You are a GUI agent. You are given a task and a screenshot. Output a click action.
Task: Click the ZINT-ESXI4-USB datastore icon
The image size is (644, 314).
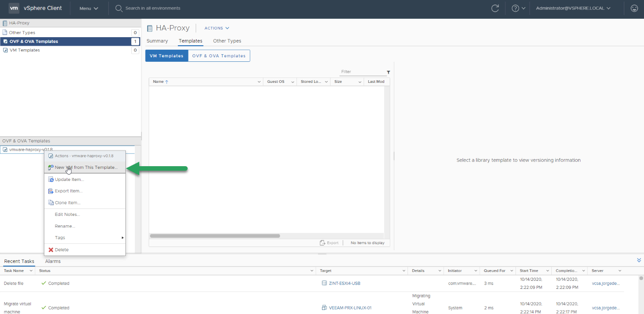click(324, 283)
